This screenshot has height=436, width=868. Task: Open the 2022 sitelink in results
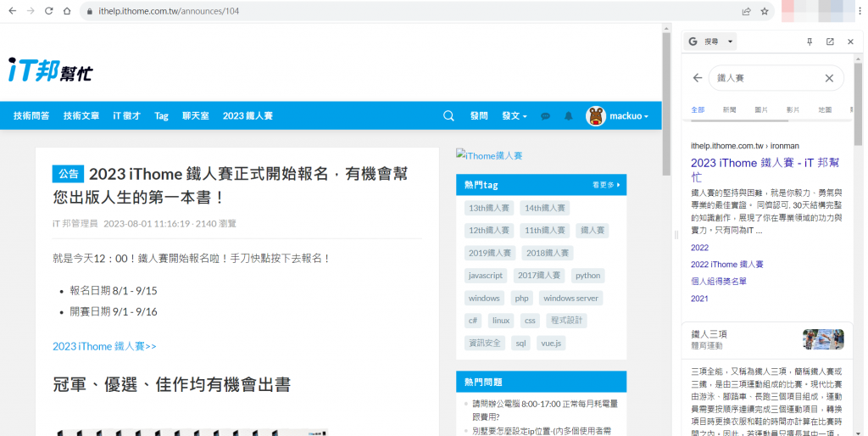point(699,248)
